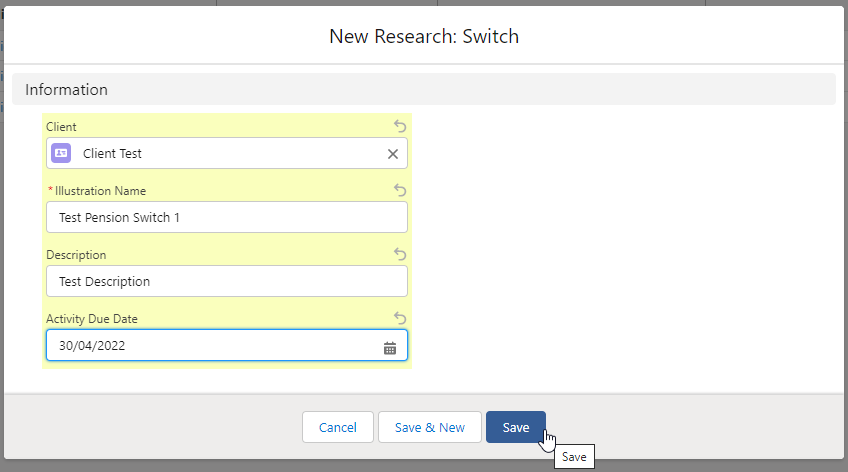Click the Save & New button
Viewport: 848px width, 472px height.
click(x=429, y=427)
